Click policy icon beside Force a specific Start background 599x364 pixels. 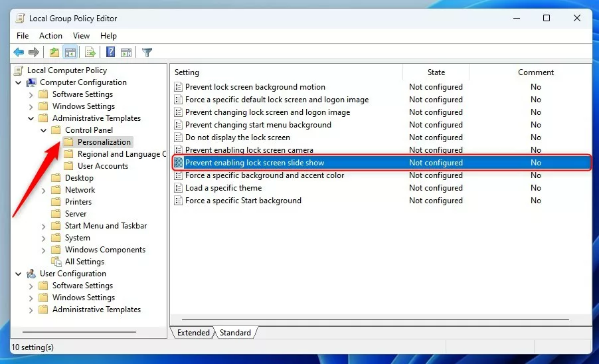(x=178, y=200)
